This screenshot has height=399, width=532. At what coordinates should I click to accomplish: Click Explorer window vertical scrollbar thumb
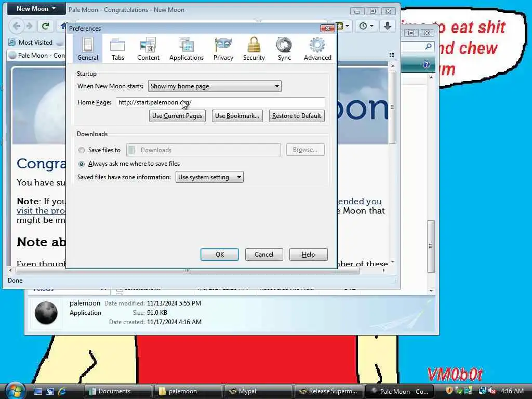(431, 246)
